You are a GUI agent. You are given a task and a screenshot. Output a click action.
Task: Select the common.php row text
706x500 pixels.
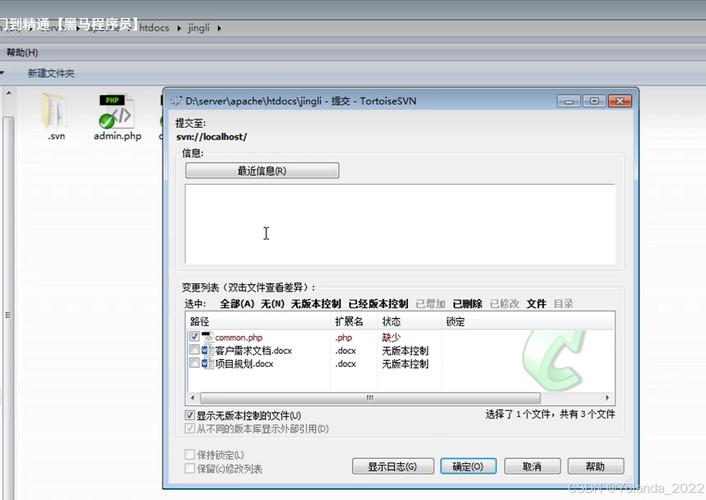tap(239, 337)
